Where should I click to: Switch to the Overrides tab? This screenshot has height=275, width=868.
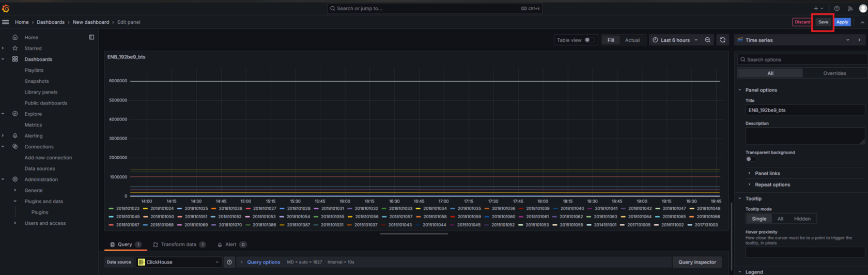pos(834,73)
